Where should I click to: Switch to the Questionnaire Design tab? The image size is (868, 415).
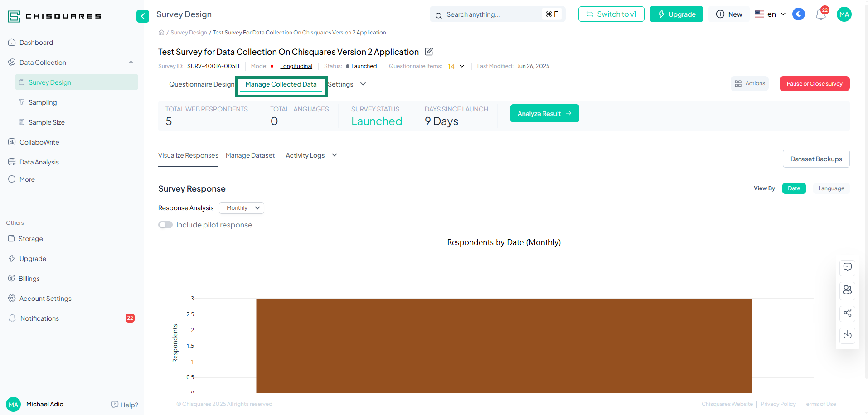point(201,84)
